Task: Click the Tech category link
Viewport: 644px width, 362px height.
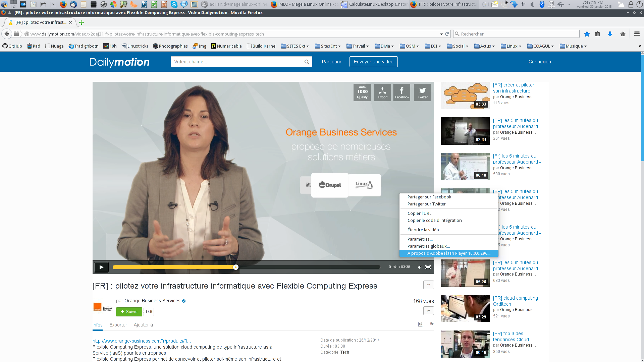Action: 345,352
